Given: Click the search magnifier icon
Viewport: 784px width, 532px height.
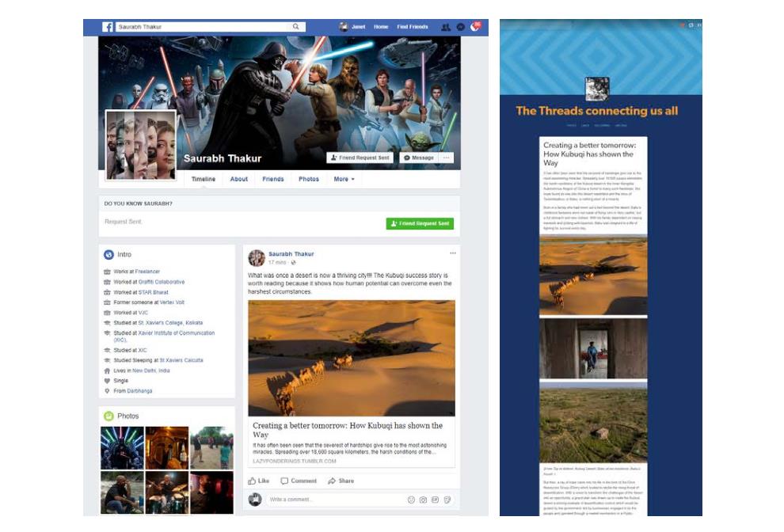Looking at the screenshot, I should coord(295,26).
